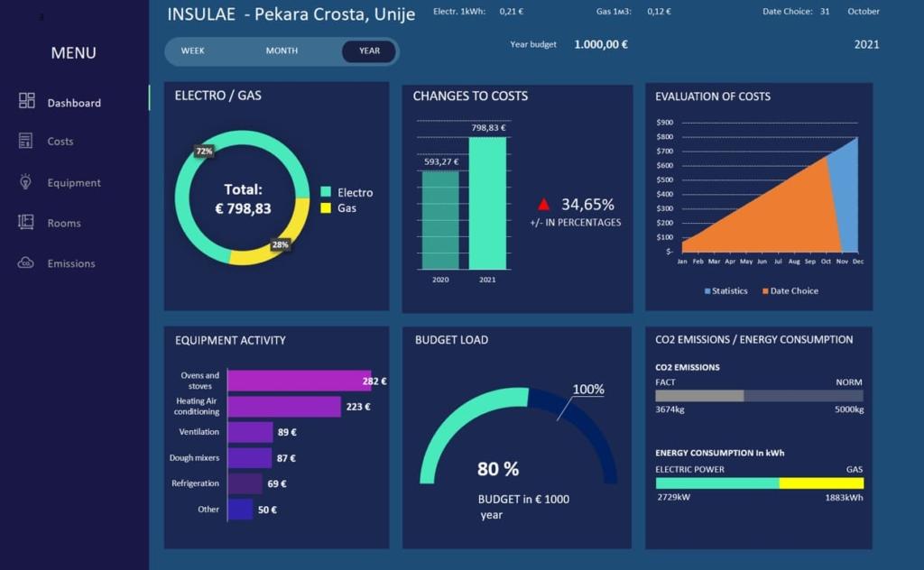Image resolution: width=924 pixels, height=570 pixels.
Task: Click the Costs list icon
Action: (x=26, y=141)
